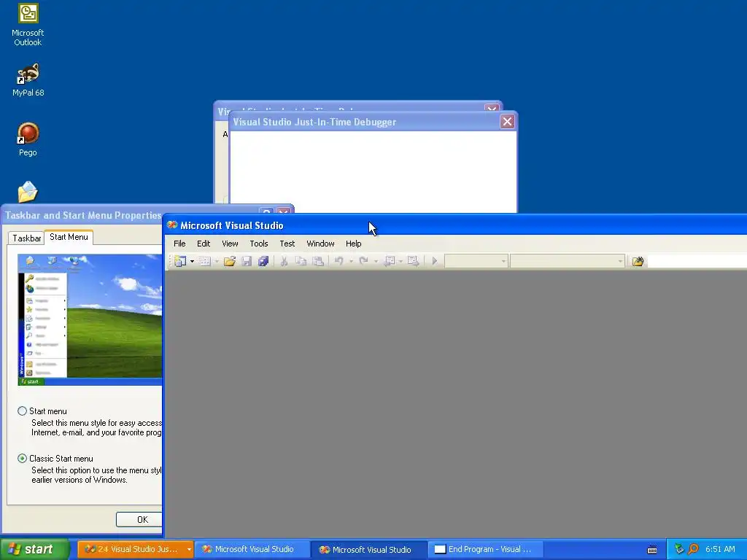This screenshot has height=560, width=747.
Task: Click the green network tray icon
Action: point(679,549)
